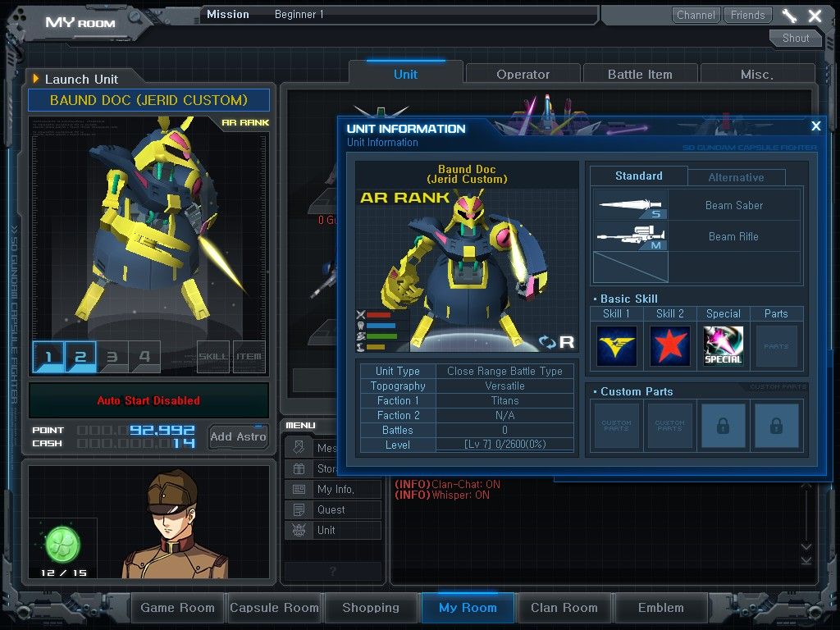Select the Alternative weapon set tab
Image resolution: width=840 pixels, height=630 pixels.
click(x=737, y=177)
